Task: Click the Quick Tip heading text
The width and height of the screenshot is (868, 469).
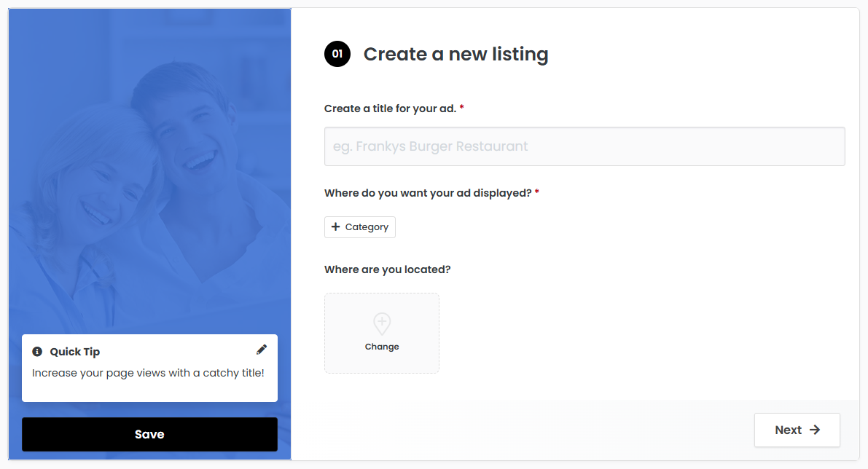Action: (75, 352)
